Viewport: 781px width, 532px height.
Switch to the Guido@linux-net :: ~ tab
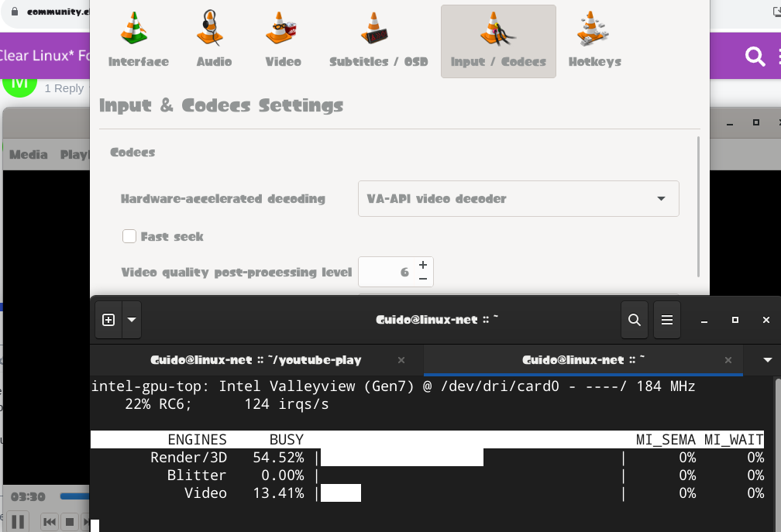583,360
